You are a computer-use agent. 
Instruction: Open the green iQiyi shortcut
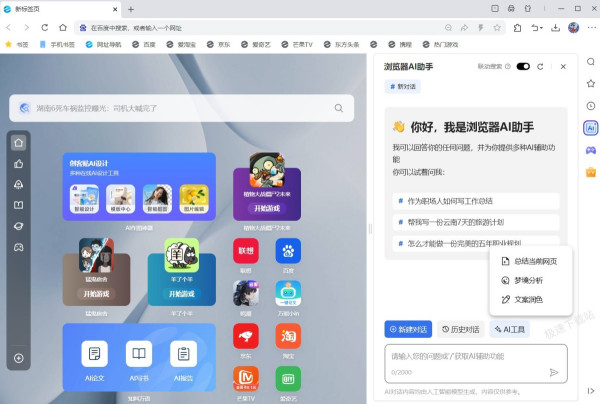288,379
